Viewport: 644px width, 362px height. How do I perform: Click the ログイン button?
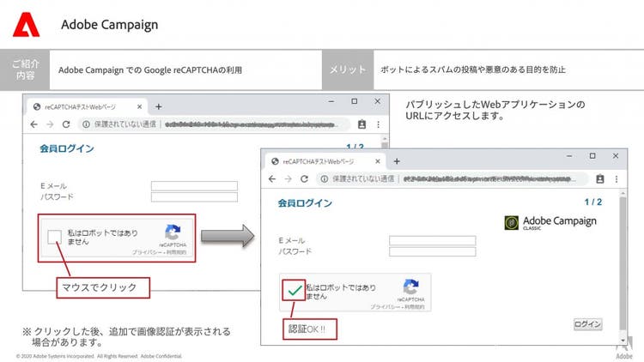click(587, 324)
